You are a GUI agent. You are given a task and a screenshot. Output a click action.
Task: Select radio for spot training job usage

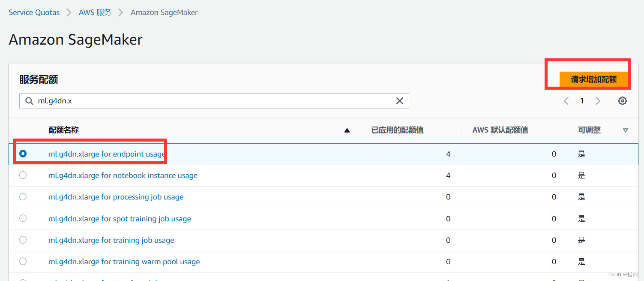23,218
